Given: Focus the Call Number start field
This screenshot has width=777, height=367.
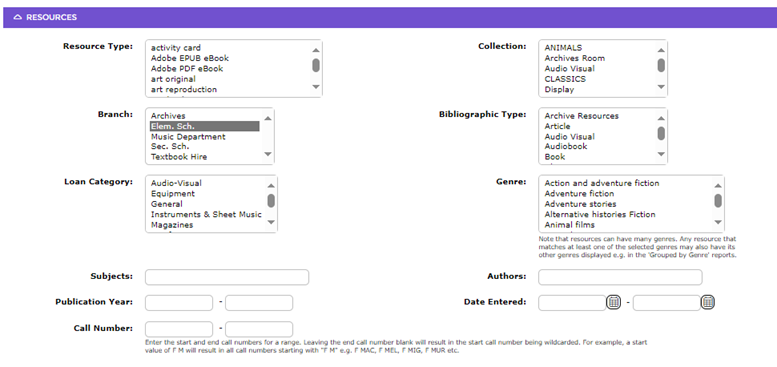Looking at the screenshot, I should point(179,329).
